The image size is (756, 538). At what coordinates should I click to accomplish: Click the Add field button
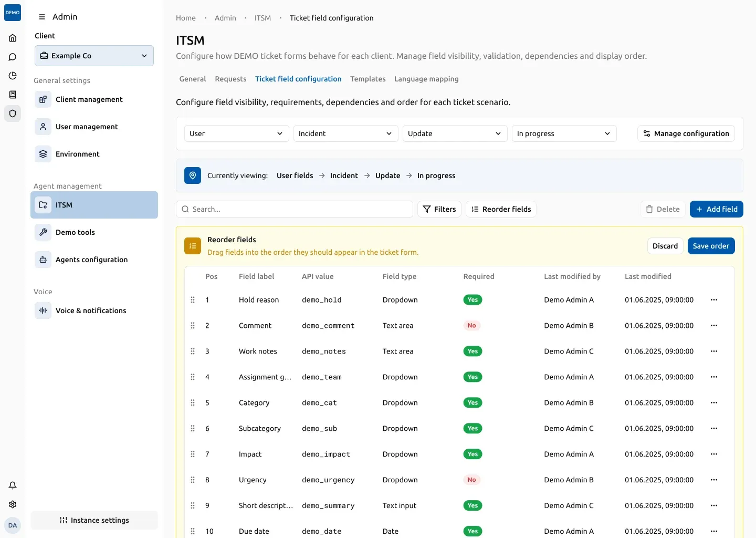717,209
